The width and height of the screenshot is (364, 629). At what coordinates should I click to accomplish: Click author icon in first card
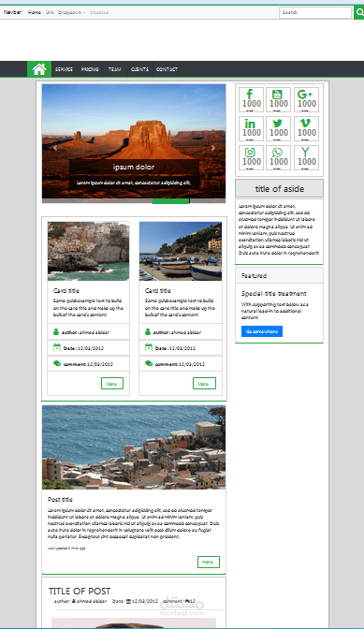click(56, 331)
